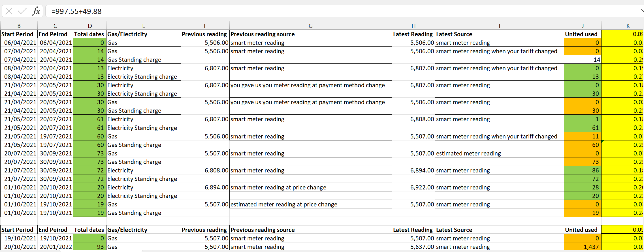Click the United used cell showing 11
This screenshot has height=252, width=644.
[x=583, y=136]
